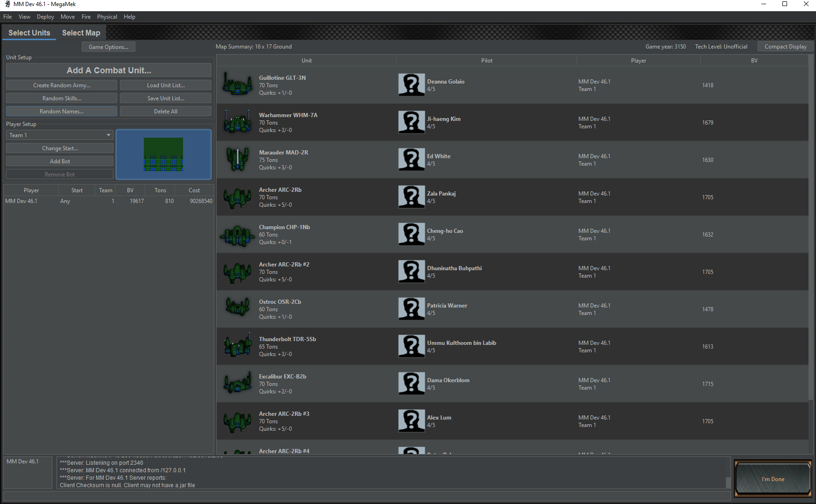
Task: Select the Marauder MAD-2R unit sprite
Action: [237, 159]
